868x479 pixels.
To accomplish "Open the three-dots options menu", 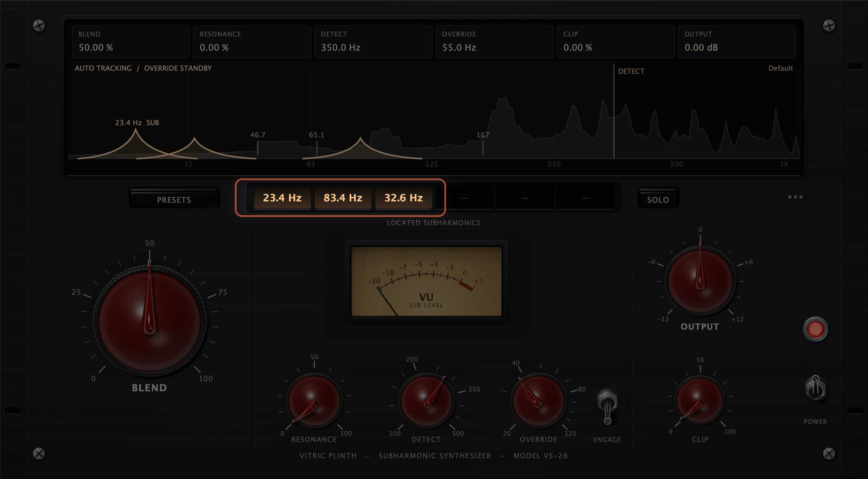I will pyautogui.click(x=795, y=197).
